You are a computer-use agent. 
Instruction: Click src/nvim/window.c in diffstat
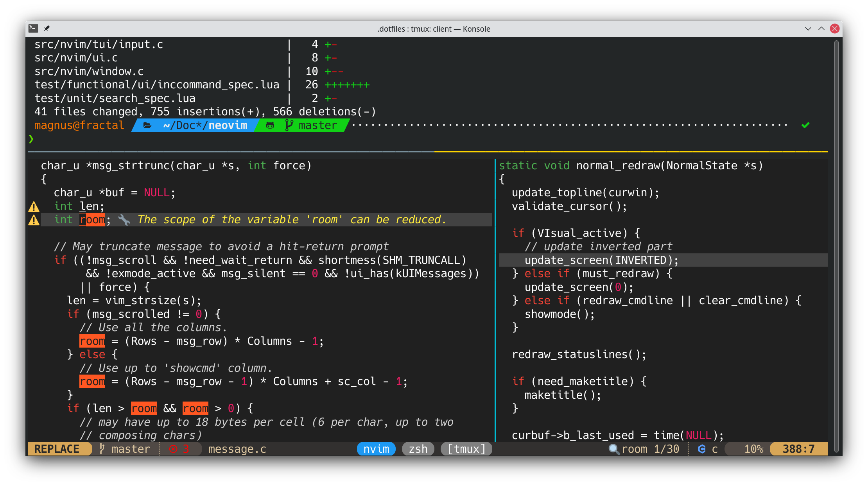[89, 72]
